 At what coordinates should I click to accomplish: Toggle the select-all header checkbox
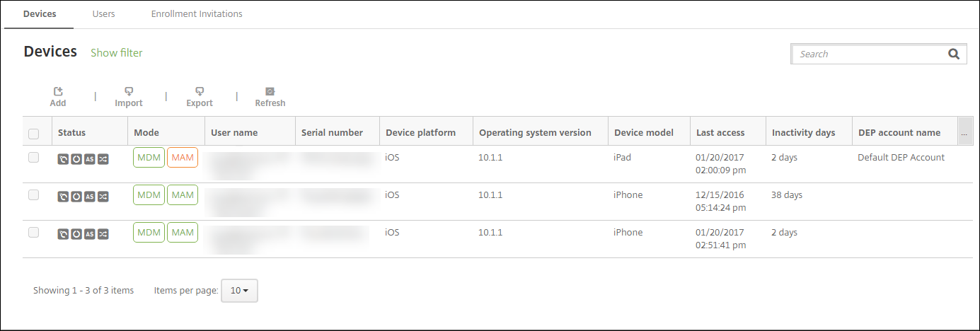(34, 133)
